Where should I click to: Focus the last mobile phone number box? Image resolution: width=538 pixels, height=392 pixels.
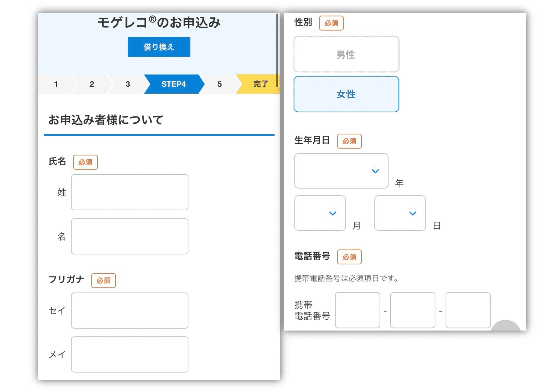click(468, 310)
